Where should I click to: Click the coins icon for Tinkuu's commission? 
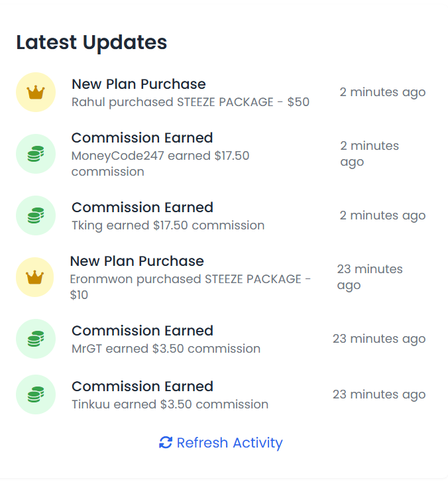coord(35,394)
